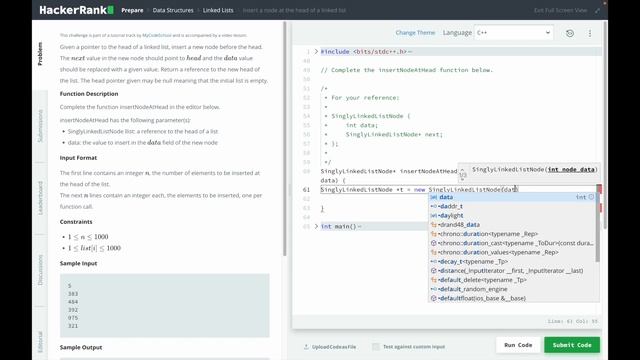Click Submit Code
640x360 pixels.
(x=572, y=345)
